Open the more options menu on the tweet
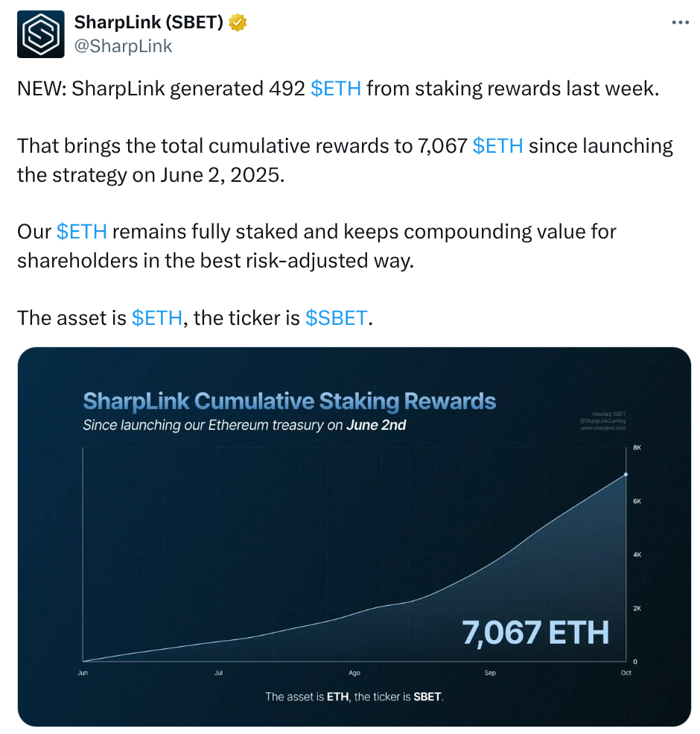This screenshot has width=700, height=734. pos(680,21)
